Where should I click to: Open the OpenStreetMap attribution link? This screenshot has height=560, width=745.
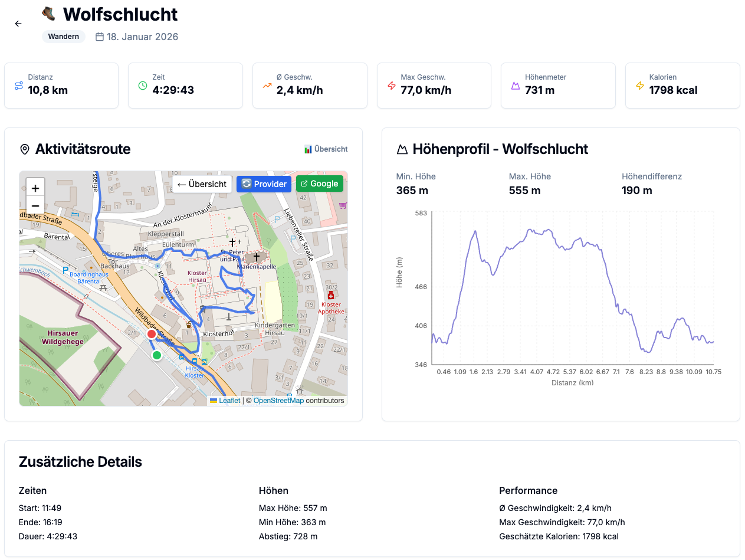click(278, 401)
